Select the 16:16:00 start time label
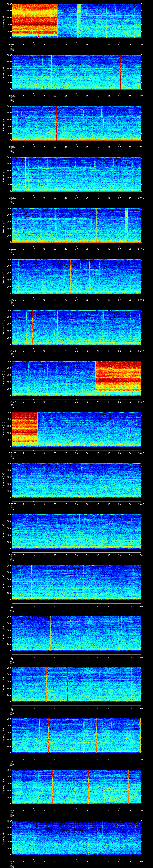Viewport: 153px width, 868px height. point(12,44)
